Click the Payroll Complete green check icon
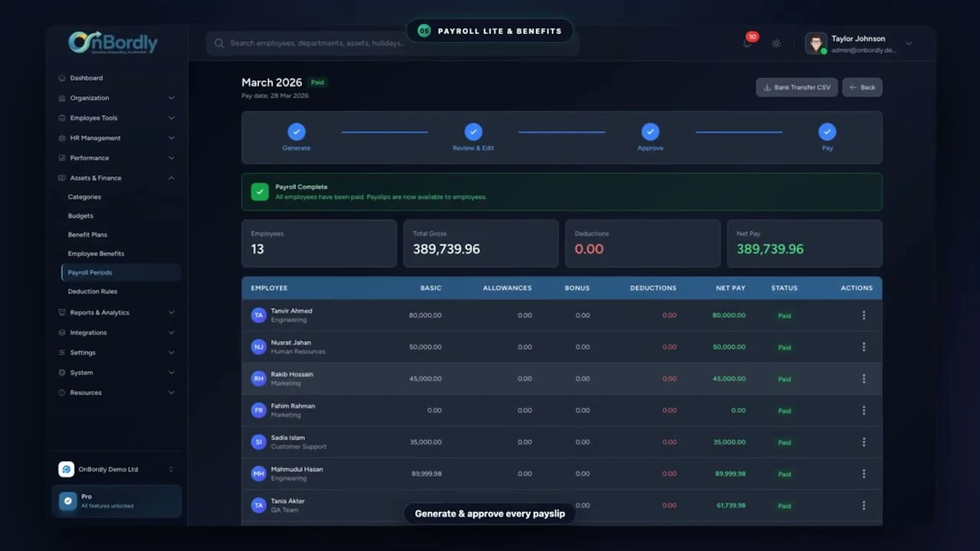 click(x=260, y=192)
